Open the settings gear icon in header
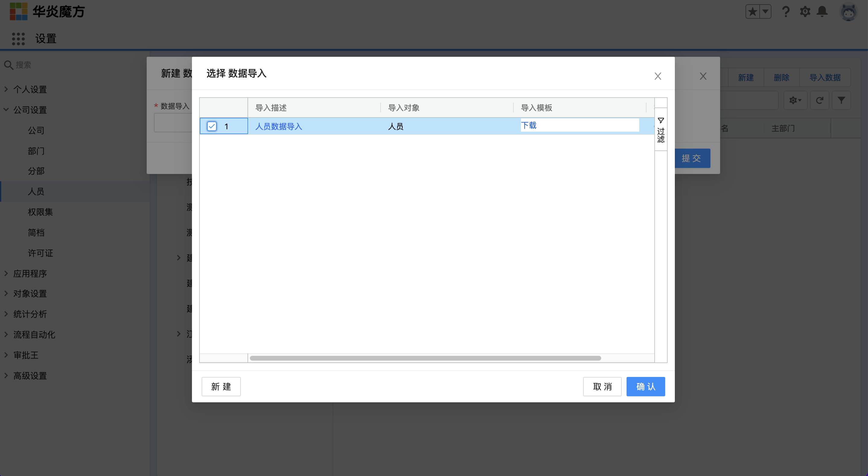Image resolution: width=868 pixels, height=476 pixels. 805,12
